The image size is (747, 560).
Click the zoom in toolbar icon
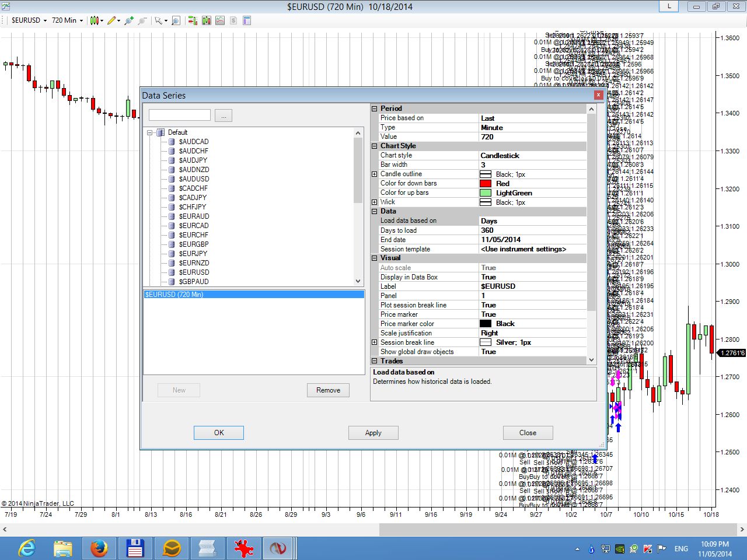point(129,20)
